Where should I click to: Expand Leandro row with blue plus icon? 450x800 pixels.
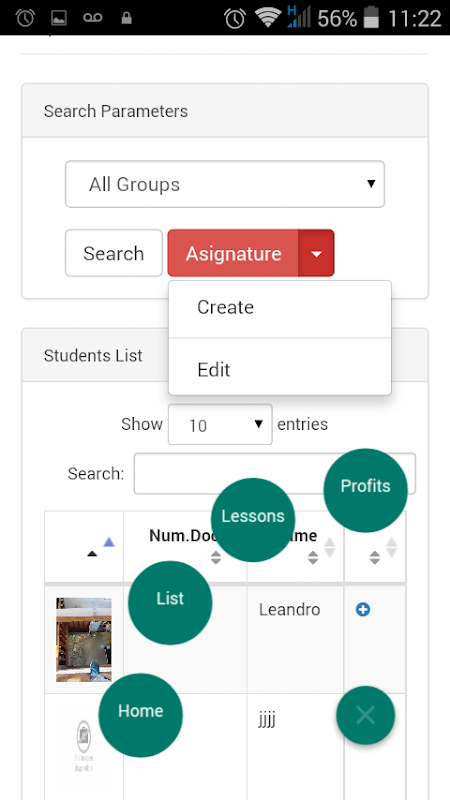click(363, 609)
